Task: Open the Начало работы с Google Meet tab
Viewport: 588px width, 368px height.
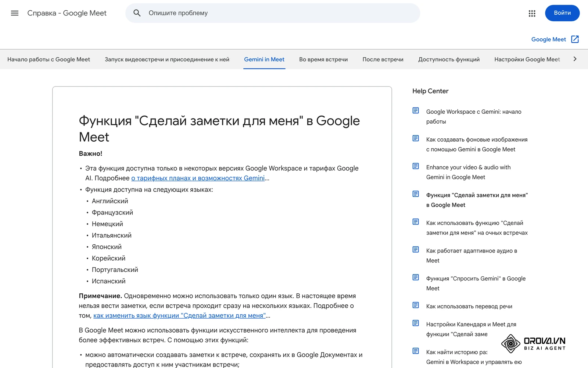Action: (49, 60)
